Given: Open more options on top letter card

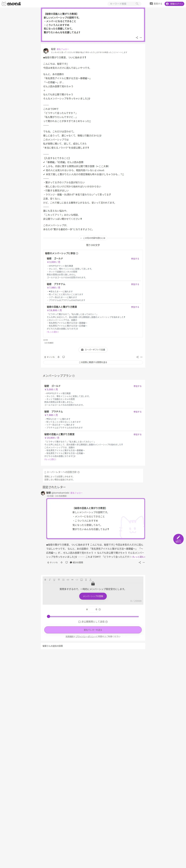Looking at the screenshot, I should coord(141,37).
